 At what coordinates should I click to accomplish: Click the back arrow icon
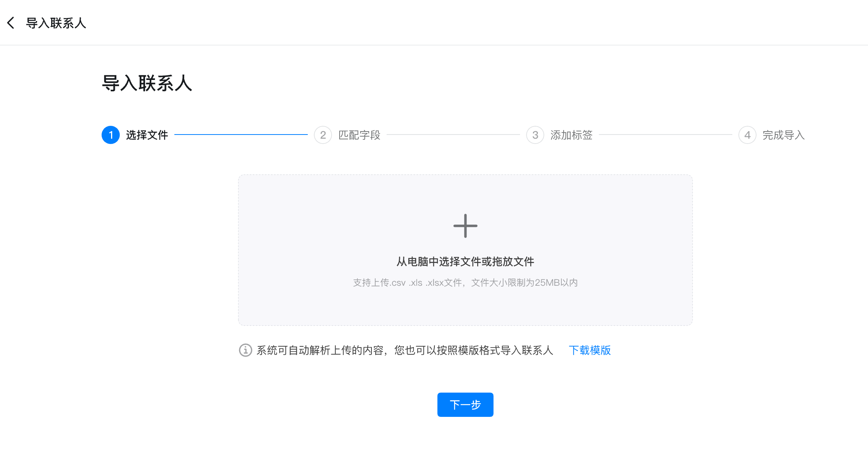(x=11, y=23)
